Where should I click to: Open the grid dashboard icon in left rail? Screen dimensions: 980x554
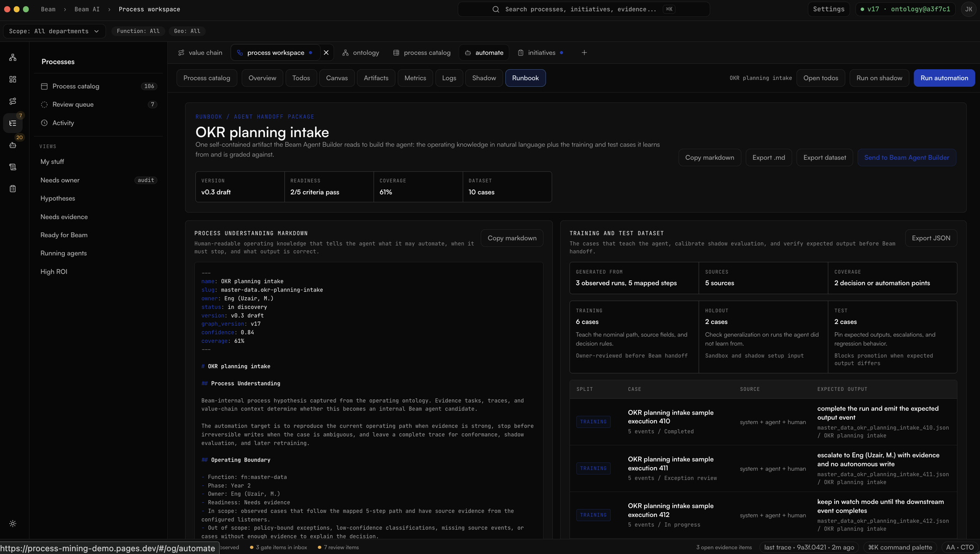(13, 79)
